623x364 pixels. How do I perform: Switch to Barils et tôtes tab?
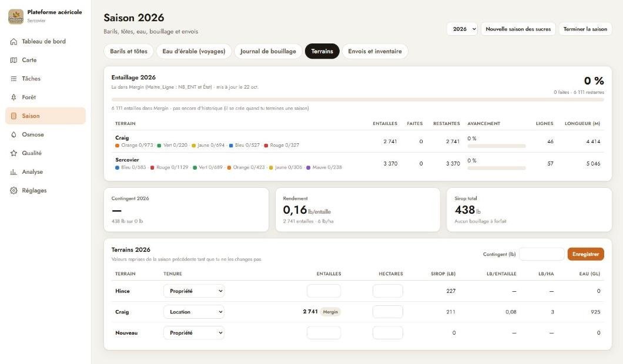tap(129, 51)
